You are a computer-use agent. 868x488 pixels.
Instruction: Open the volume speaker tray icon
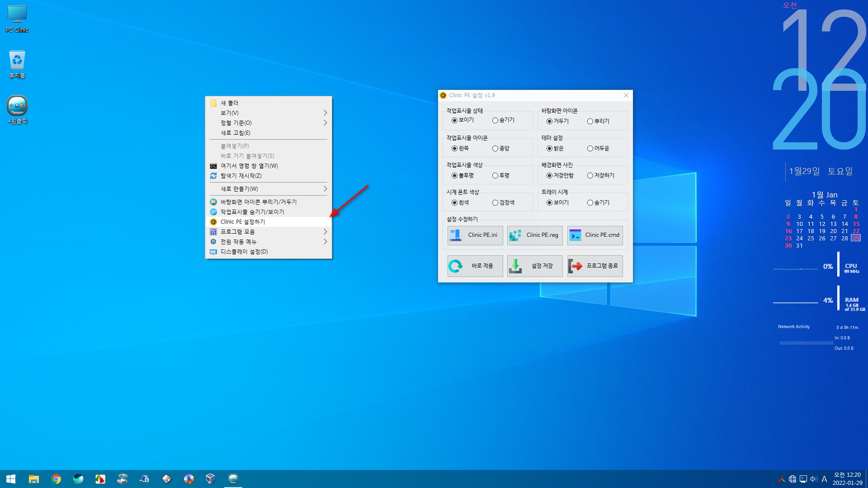[814, 479]
